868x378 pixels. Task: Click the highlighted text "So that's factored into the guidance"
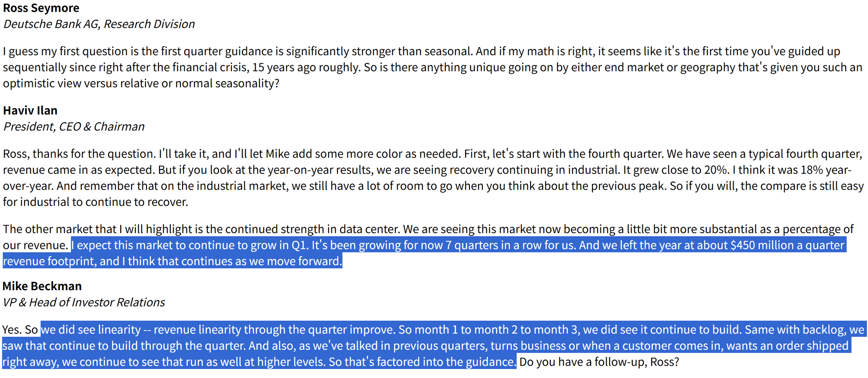click(422, 362)
